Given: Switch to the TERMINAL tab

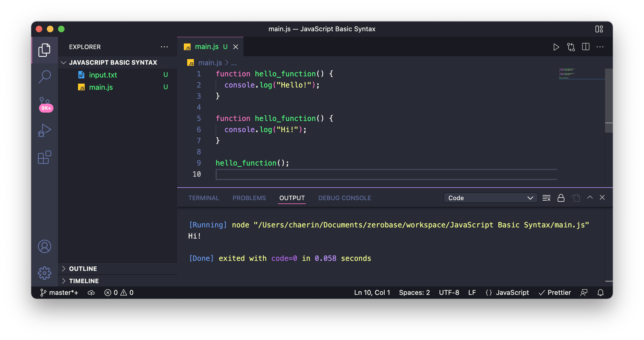Looking at the screenshot, I should point(204,198).
